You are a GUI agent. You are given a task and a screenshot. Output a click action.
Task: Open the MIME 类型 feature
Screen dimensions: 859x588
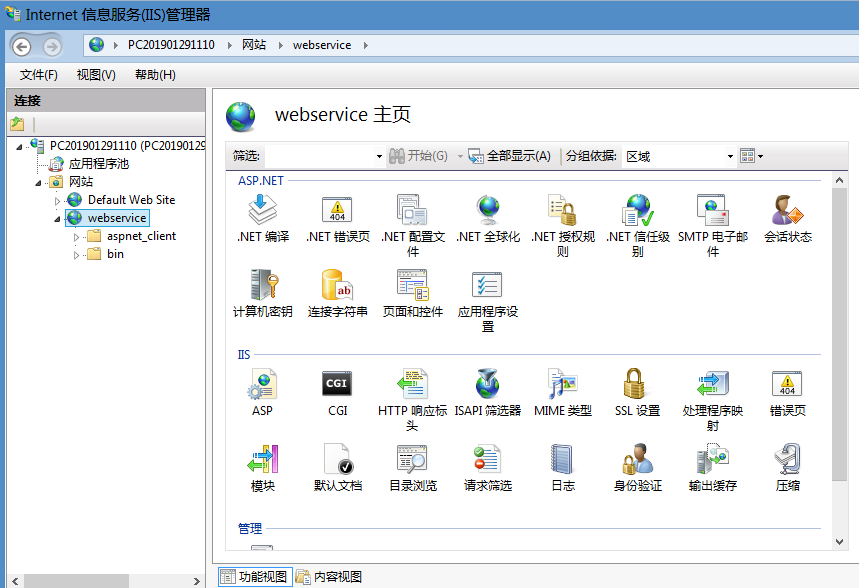click(x=563, y=393)
